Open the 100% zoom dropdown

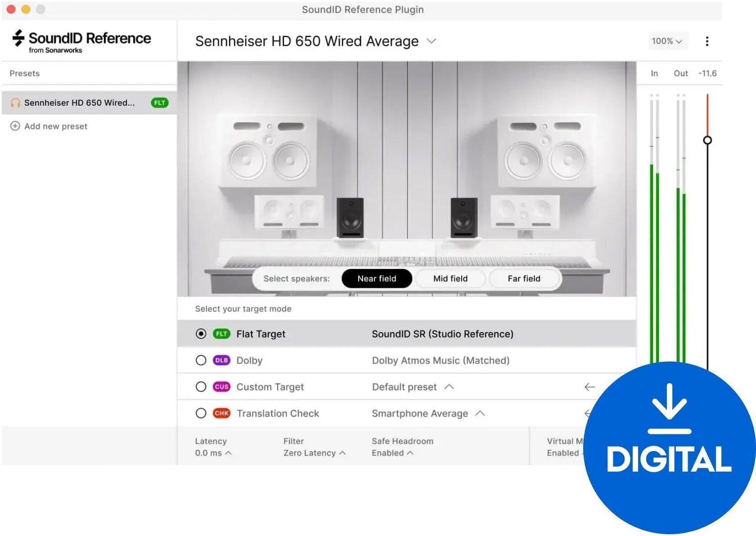tap(668, 41)
